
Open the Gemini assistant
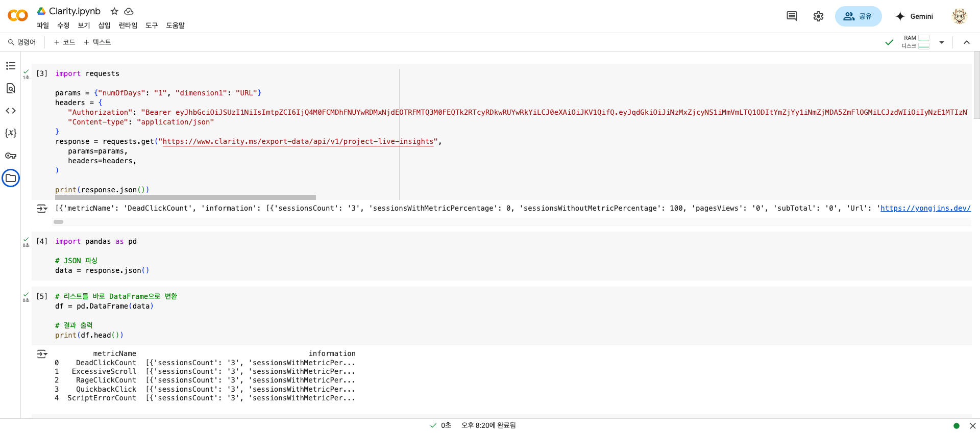click(914, 16)
